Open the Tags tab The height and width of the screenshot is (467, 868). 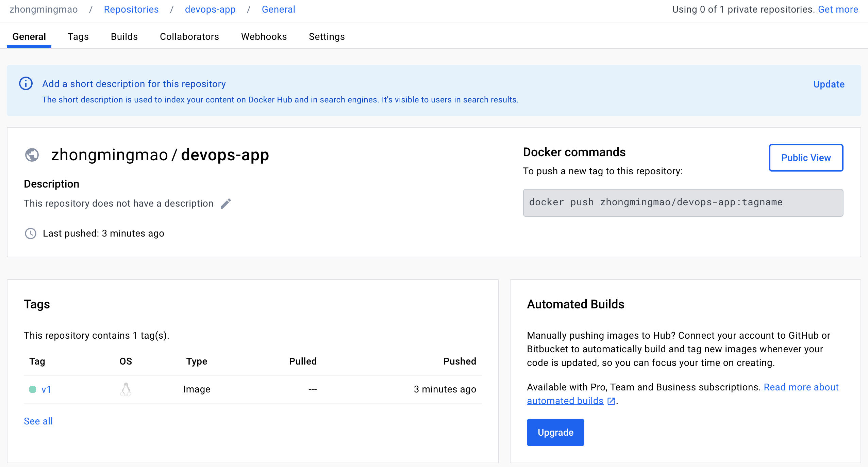78,36
